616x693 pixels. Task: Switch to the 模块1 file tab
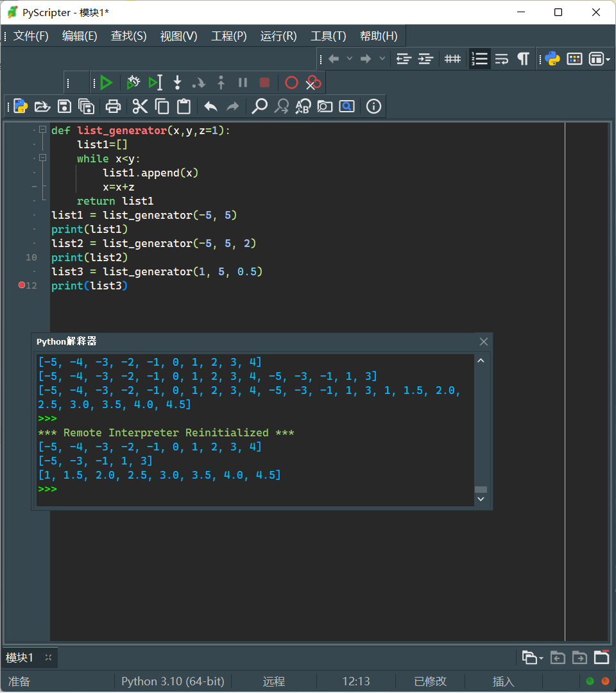click(x=20, y=658)
